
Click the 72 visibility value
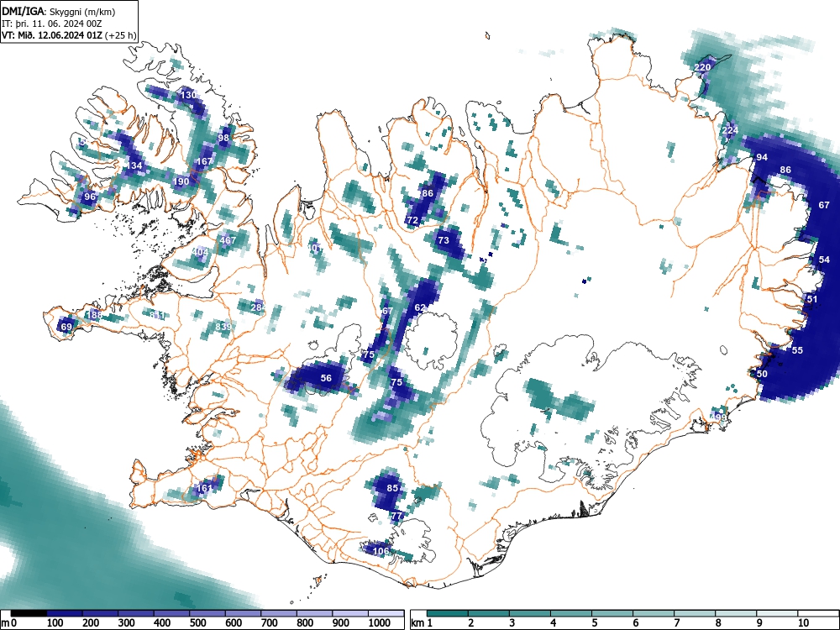tap(412, 220)
